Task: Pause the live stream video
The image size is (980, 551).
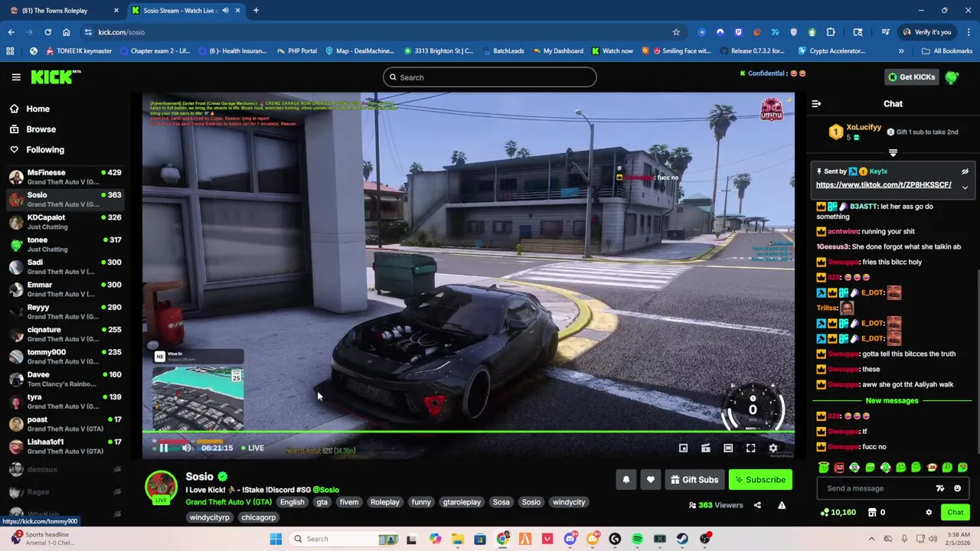Action: [x=163, y=448]
